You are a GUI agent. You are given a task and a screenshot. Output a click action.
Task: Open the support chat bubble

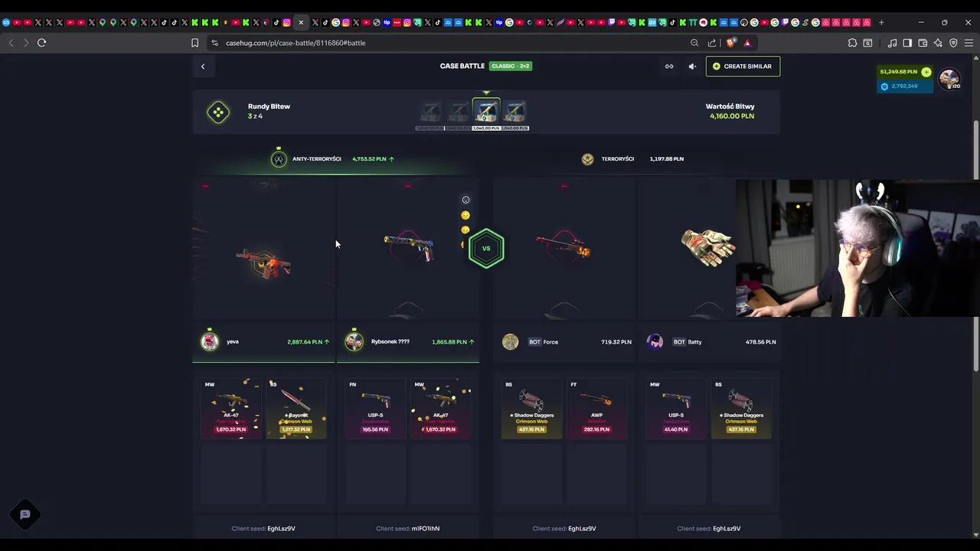coord(24,514)
